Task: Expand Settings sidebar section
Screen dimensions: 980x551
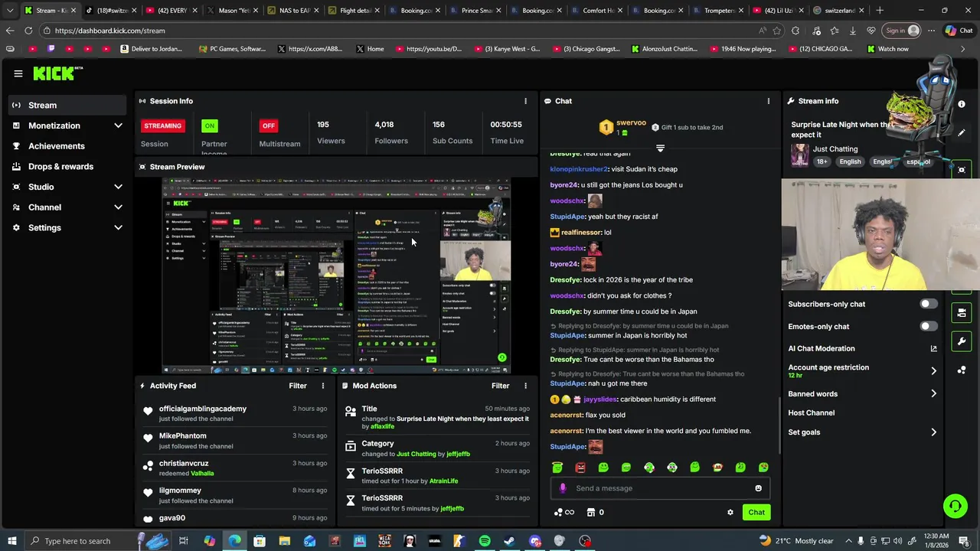Action: click(118, 227)
